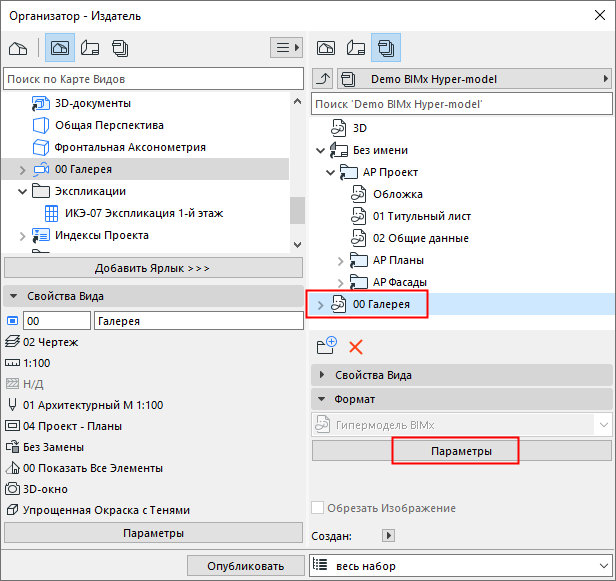Click the Поиск по Карте Видов search field

click(x=154, y=79)
